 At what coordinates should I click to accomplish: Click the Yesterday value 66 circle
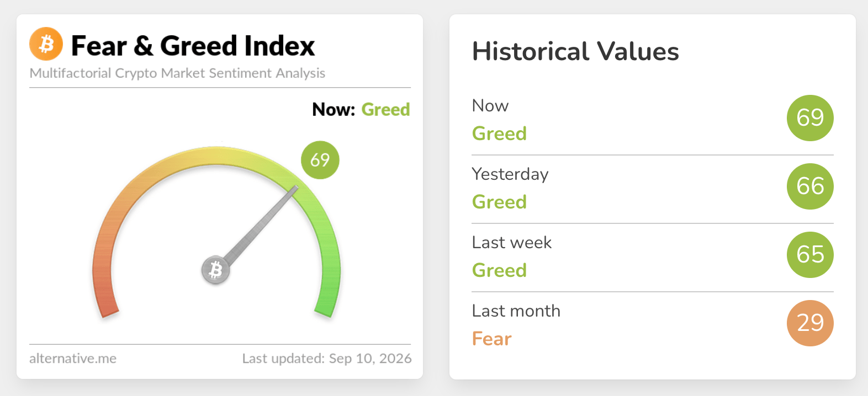(x=810, y=186)
